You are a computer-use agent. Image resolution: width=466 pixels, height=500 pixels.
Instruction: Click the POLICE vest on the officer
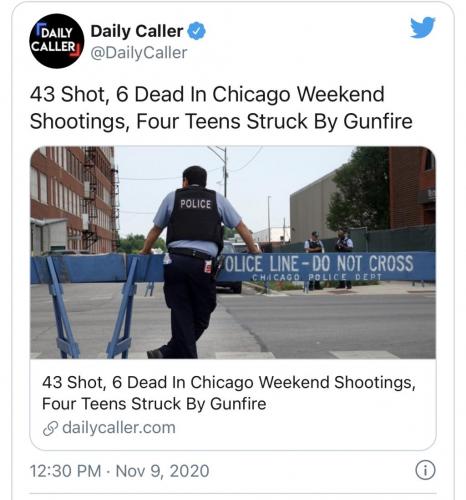point(195,217)
